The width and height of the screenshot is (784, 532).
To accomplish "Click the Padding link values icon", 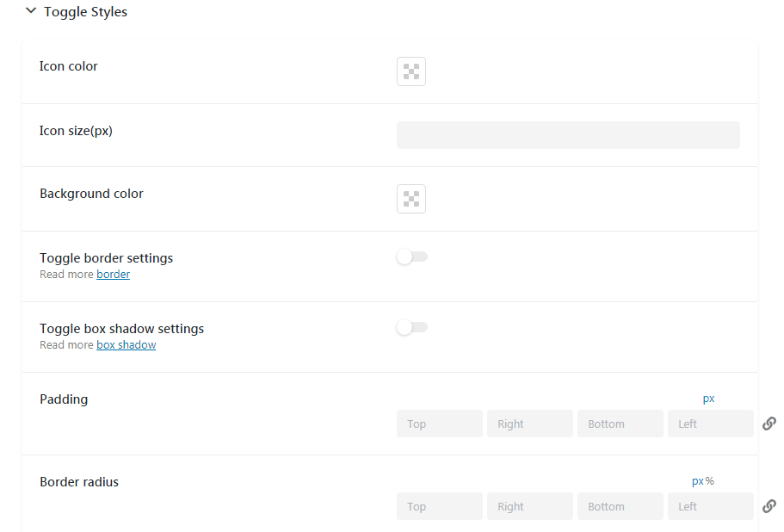I will tap(769, 424).
